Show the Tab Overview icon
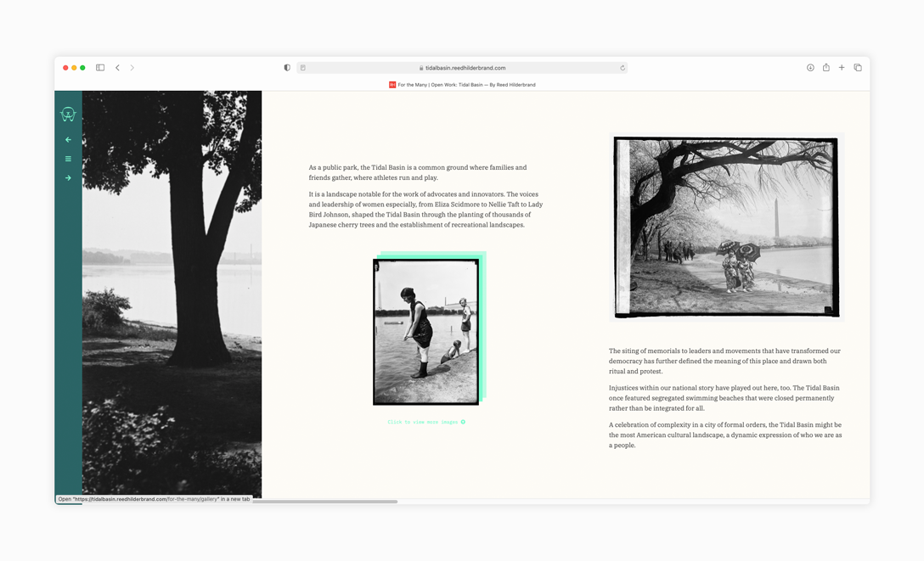Screen dimensions: 924x561 [858, 67]
